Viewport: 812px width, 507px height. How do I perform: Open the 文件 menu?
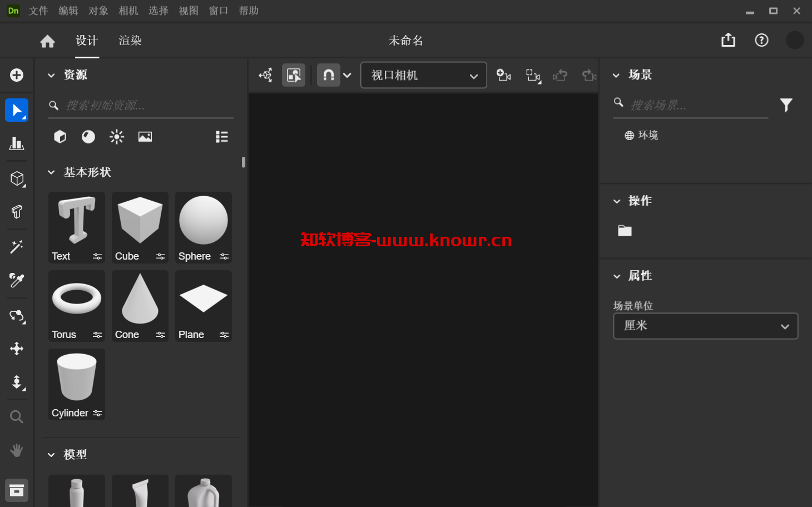38,11
